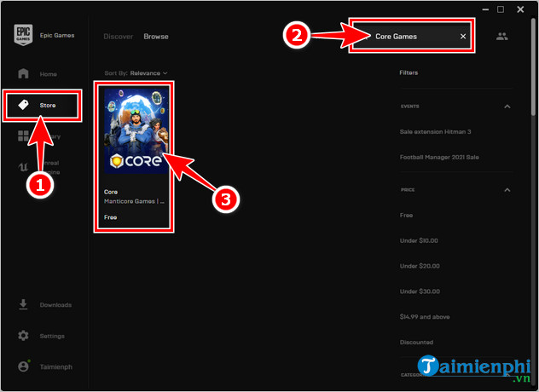This screenshot has width=539, height=392.
Task: Select Sale extension Hitman 3 filter
Action: 435,131
